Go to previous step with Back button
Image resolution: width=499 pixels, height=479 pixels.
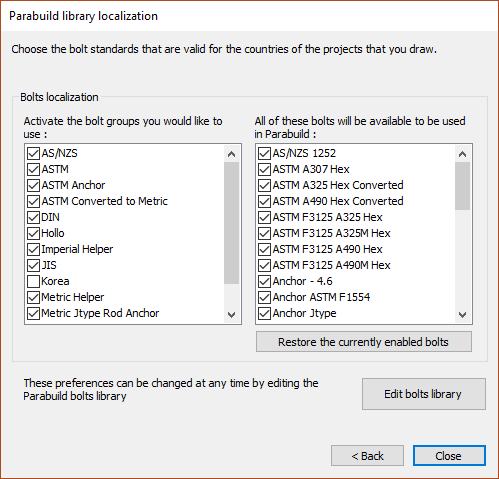tap(367, 456)
